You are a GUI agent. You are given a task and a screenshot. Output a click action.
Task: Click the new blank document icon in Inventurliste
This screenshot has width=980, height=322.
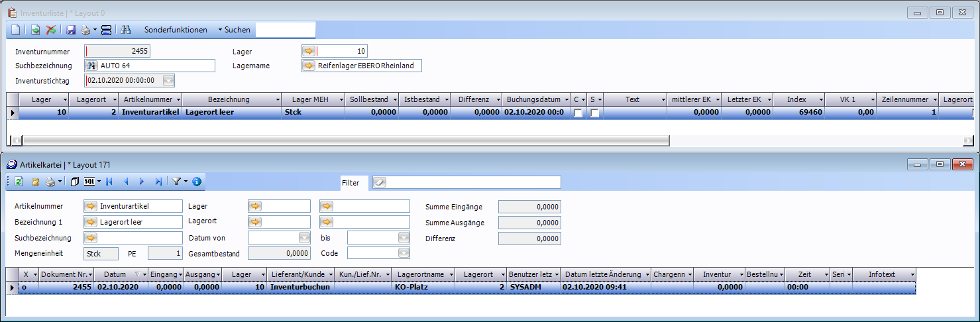(16, 30)
